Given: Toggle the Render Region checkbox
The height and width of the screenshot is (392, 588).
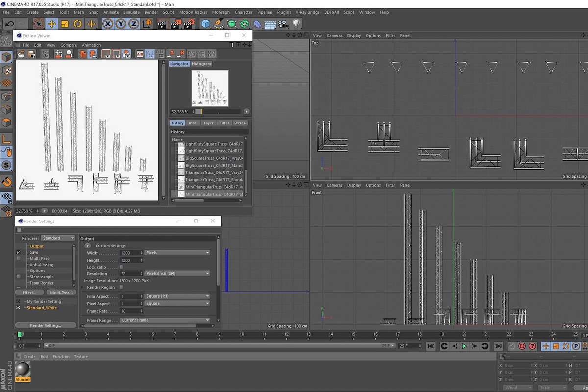Looking at the screenshot, I should pyautogui.click(x=122, y=287).
